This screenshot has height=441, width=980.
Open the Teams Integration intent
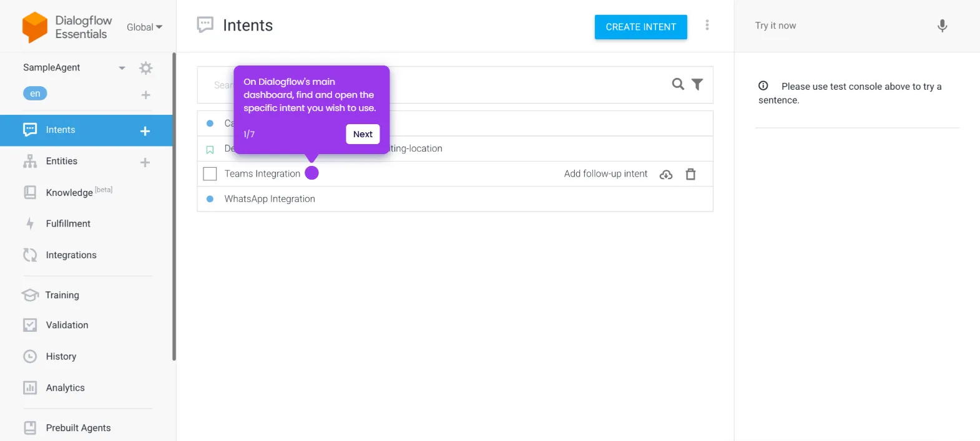(x=262, y=173)
